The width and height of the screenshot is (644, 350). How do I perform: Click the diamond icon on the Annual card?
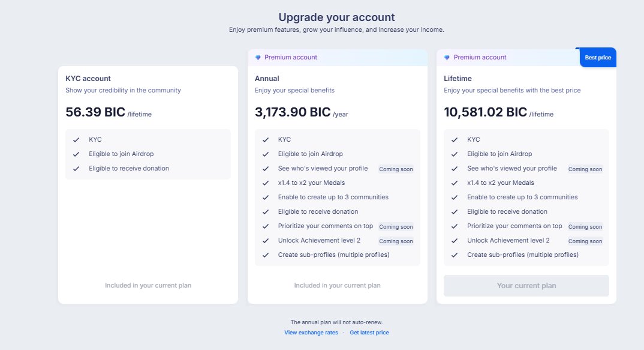[258, 58]
